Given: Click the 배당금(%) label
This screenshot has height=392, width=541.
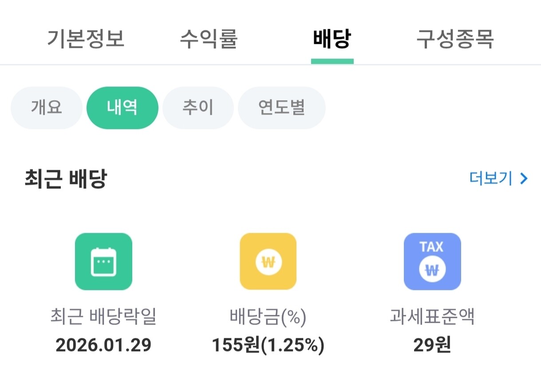Looking at the screenshot, I should click(268, 317).
